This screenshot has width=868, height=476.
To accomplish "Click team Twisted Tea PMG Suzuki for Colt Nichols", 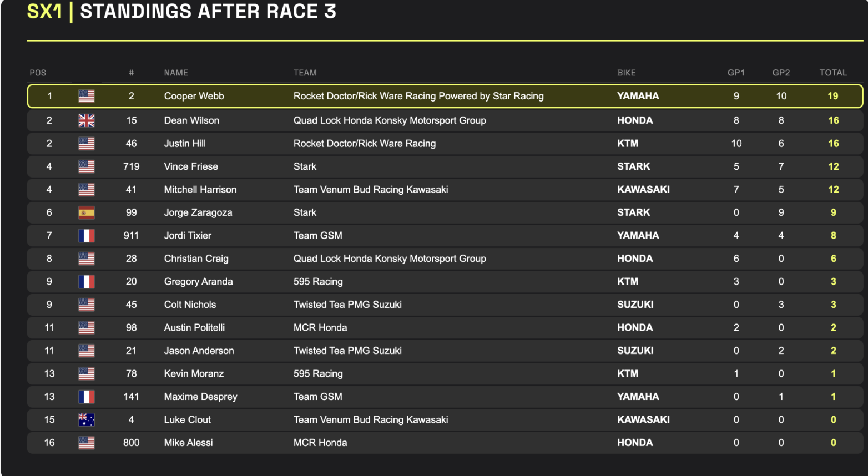I will [x=347, y=305].
